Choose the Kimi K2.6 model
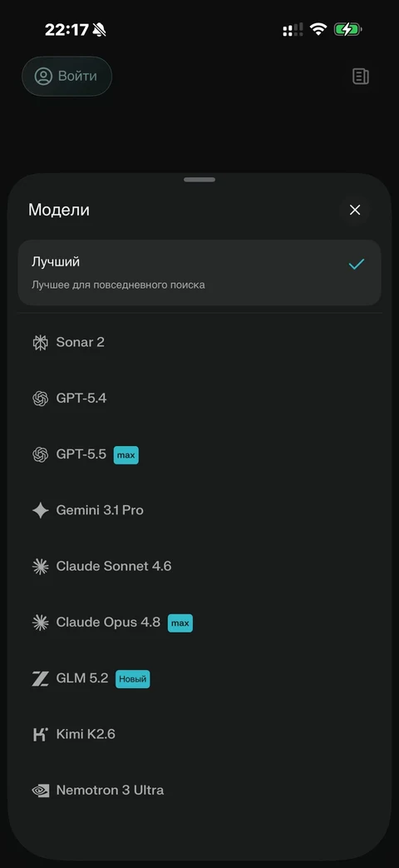Viewport: 399px width, 868px height. [x=199, y=735]
